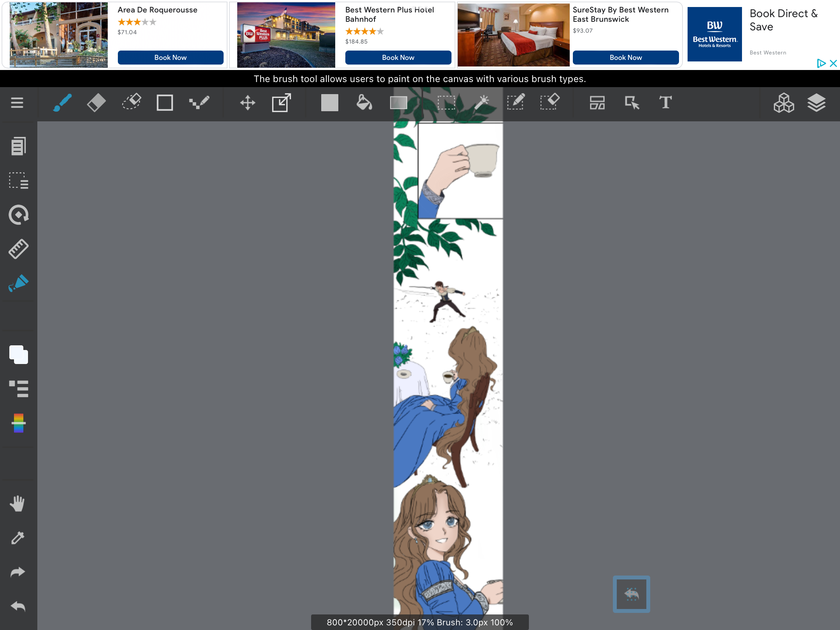
Task: Activate the Magic Wand selection tool
Action: [481, 103]
